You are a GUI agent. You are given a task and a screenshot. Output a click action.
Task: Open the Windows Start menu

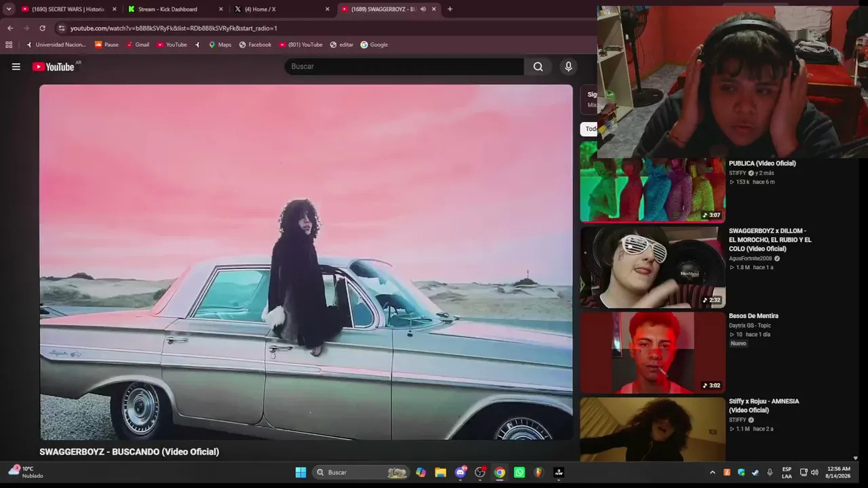click(x=300, y=472)
